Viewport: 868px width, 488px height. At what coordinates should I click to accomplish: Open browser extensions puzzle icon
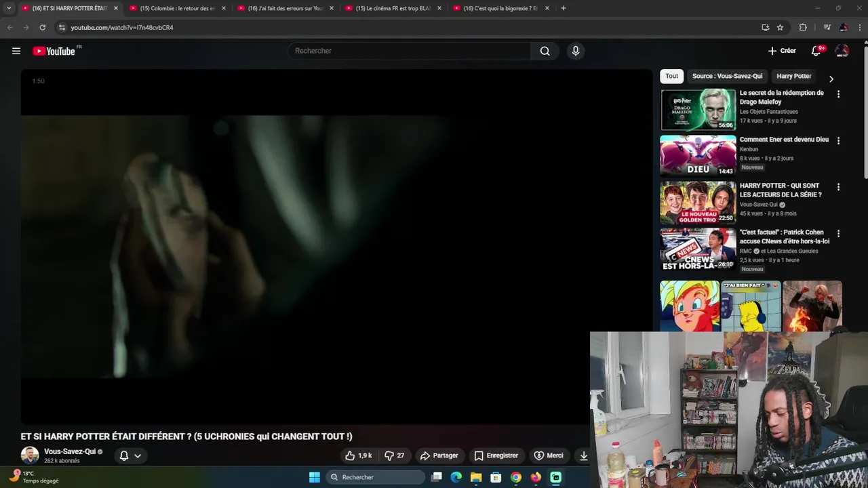[803, 27]
